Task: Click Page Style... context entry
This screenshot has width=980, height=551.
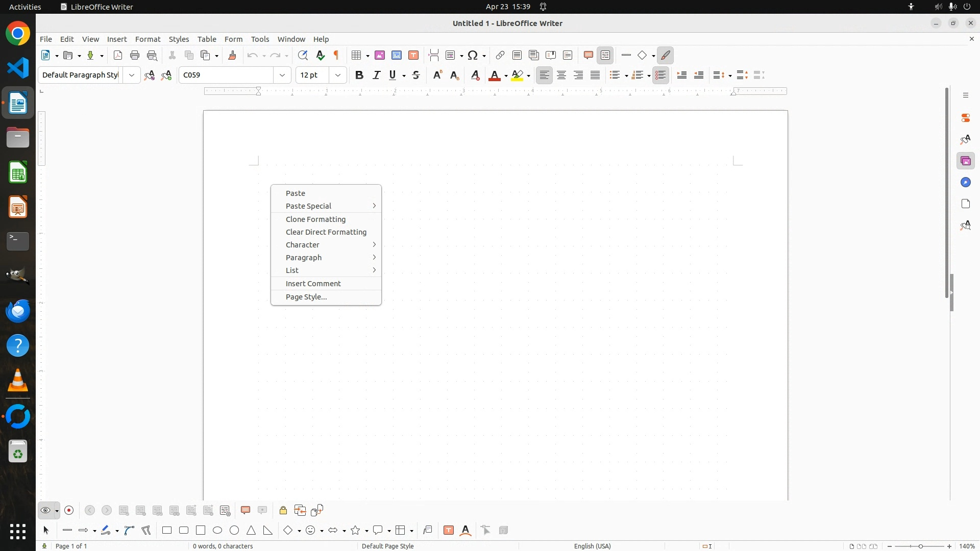Action: [306, 297]
